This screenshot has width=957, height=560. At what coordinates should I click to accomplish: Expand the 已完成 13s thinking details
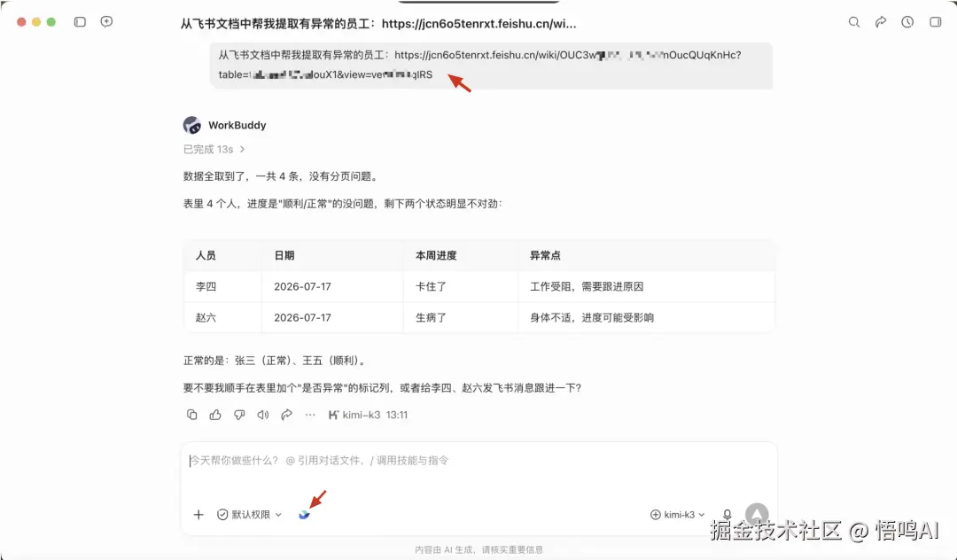pos(214,150)
